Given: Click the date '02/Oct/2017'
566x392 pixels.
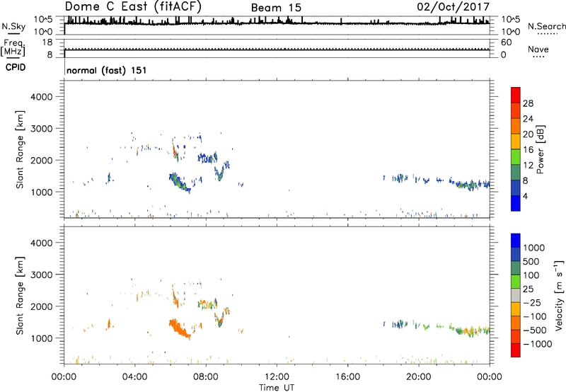Looking at the screenshot, I should pos(453,7).
